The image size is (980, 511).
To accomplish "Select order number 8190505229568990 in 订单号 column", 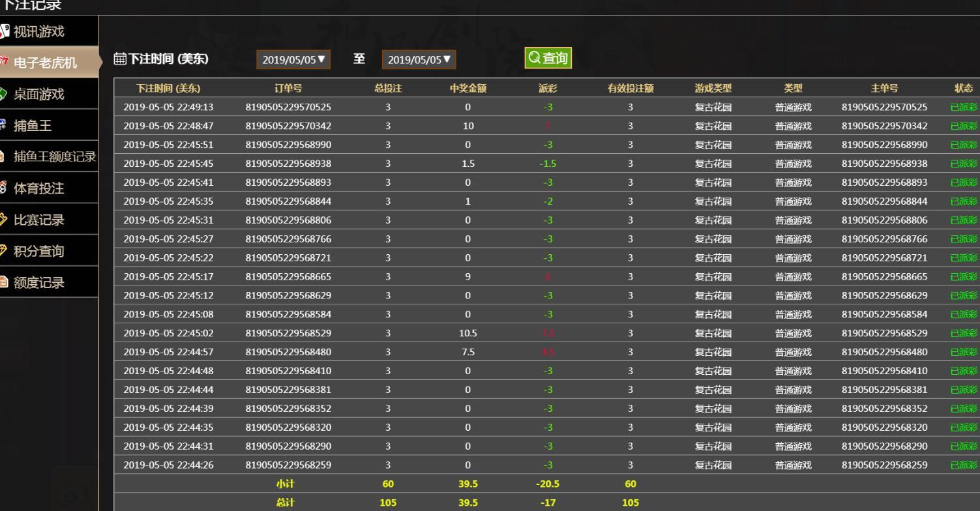I will coord(288,145).
